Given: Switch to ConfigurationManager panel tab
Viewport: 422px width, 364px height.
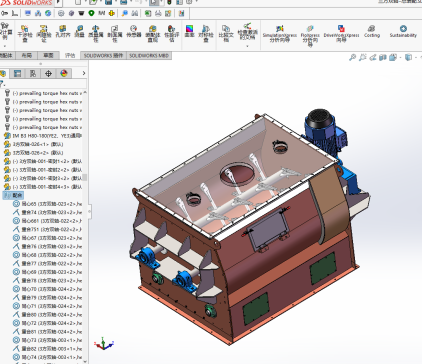Looking at the screenshot, I should point(33,73).
